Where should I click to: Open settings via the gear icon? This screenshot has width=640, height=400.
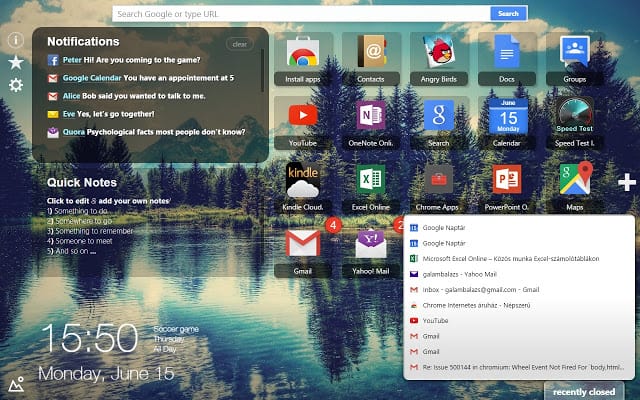pos(16,85)
